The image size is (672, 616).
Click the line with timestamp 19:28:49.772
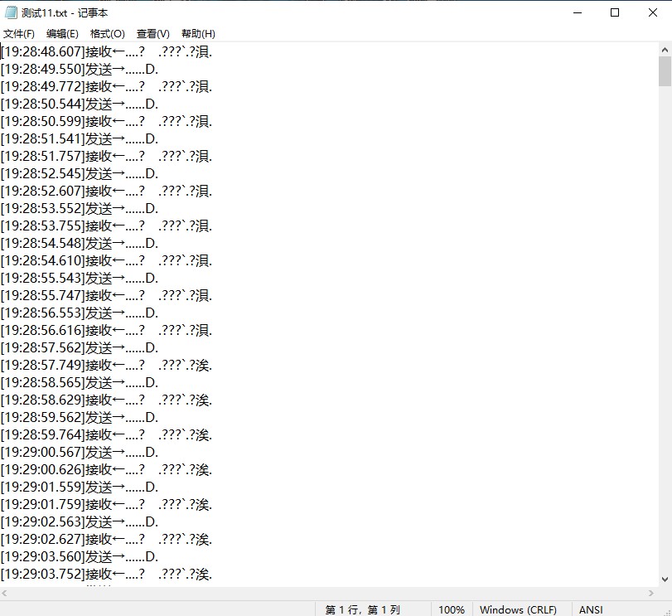106,86
